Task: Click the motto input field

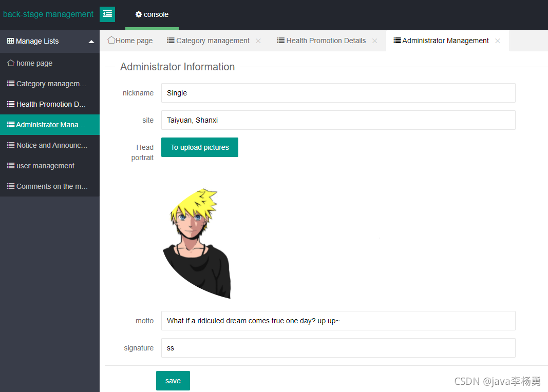Action: pos(338,321)
